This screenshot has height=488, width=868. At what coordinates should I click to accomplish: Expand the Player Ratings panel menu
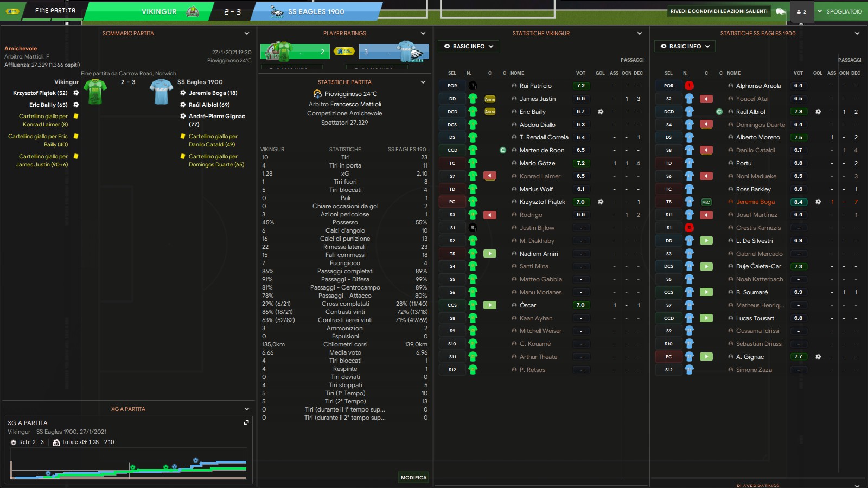(423, 33)
